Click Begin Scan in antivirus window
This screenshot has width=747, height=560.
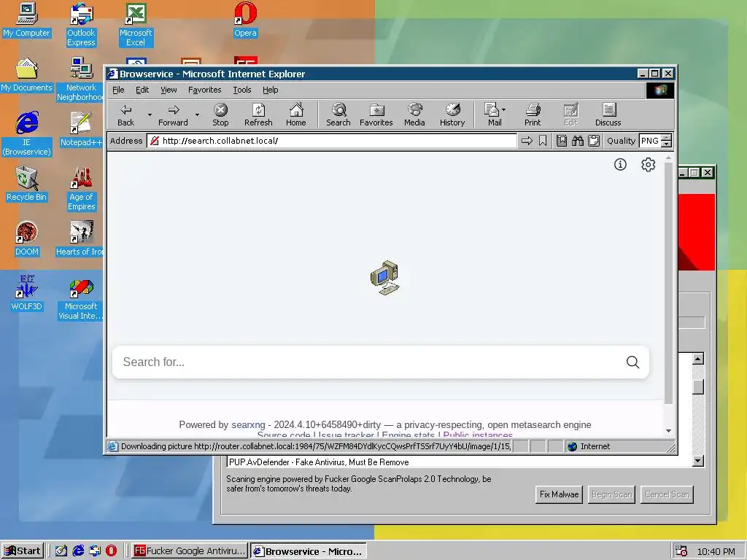point(612,494)
